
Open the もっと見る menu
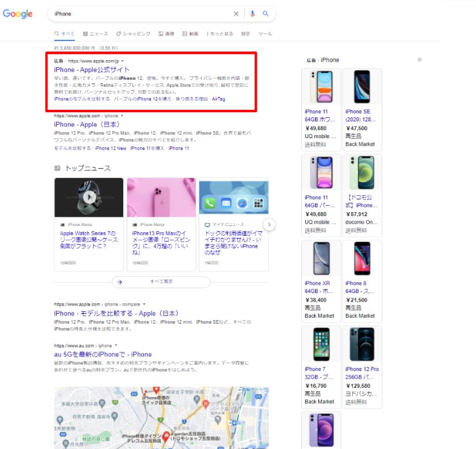pyautogui.click(x=220, y=34)
